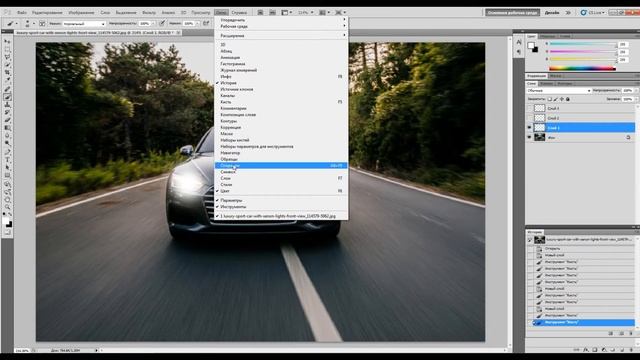Open the Arrange Documents dropdown
Viewport: 640px width, 360px height.
coord(324,13)
